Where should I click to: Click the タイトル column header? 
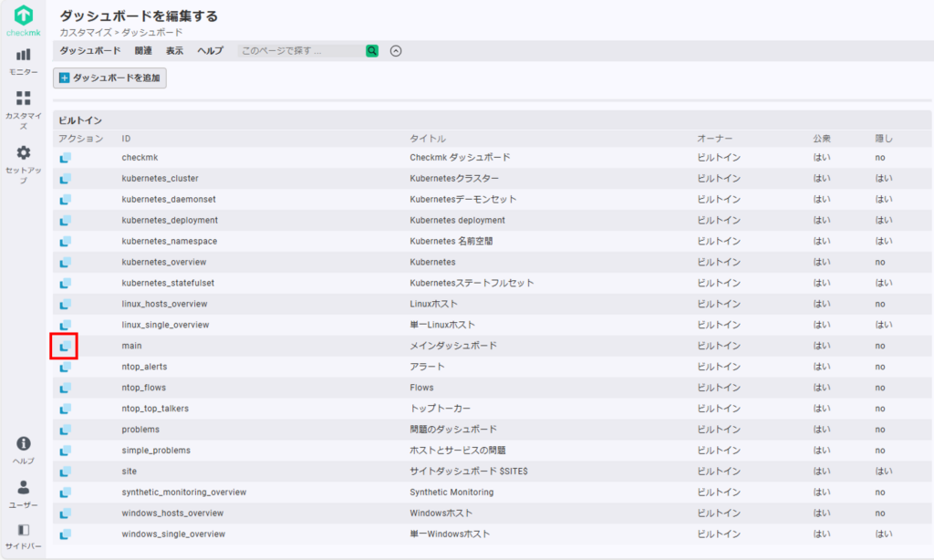[x=428, y=139]
